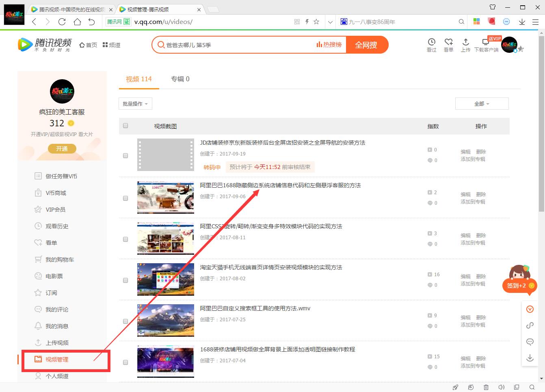Viewport: 545px width, 392px height.
Task: Click the 签到+2 check-in button
Action: 519,286
